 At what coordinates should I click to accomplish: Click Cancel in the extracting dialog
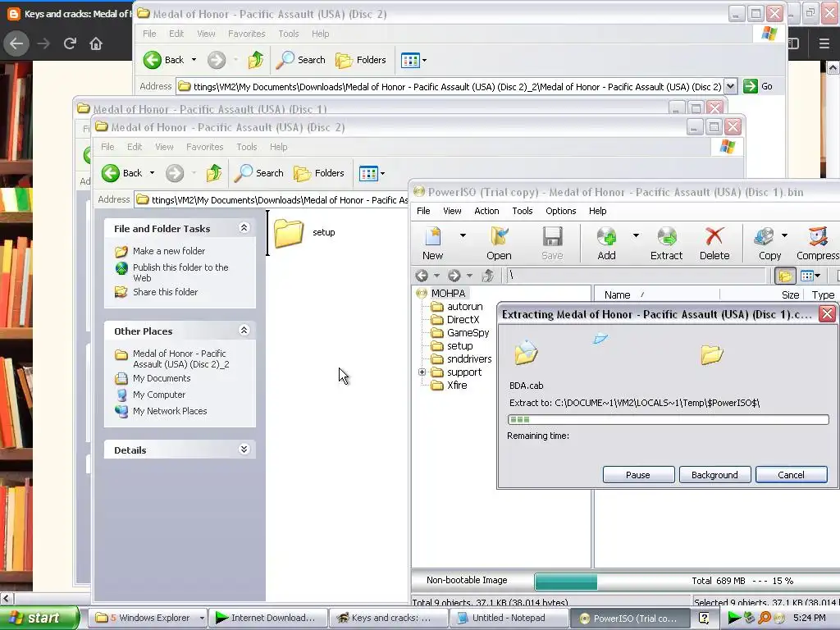(792, 475)
